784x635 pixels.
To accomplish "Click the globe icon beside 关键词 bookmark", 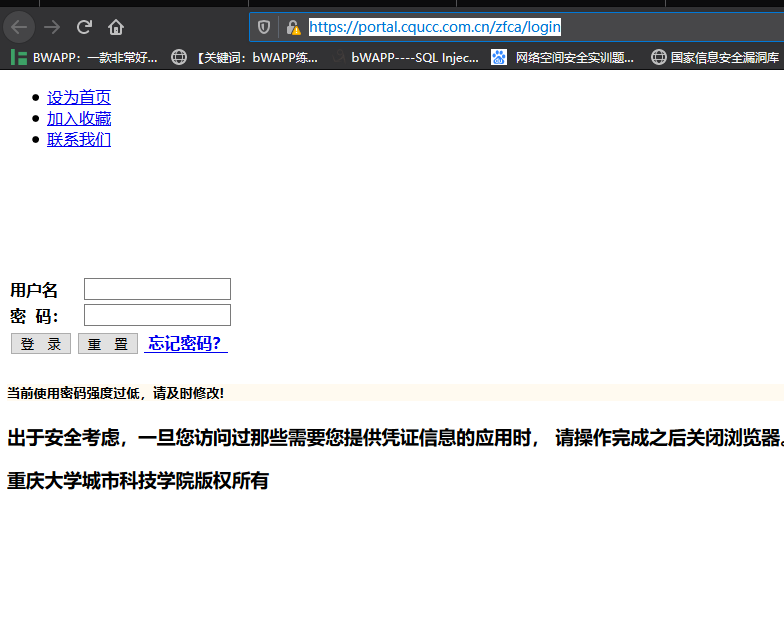I will [x=179, y=58].
